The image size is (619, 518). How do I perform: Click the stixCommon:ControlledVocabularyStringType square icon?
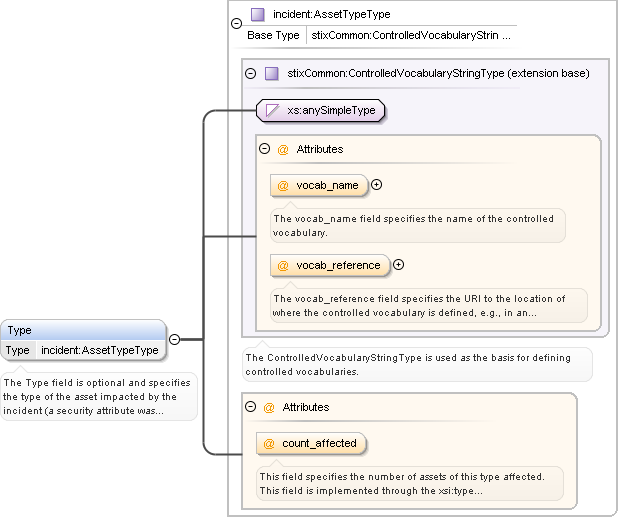[271, 73]
